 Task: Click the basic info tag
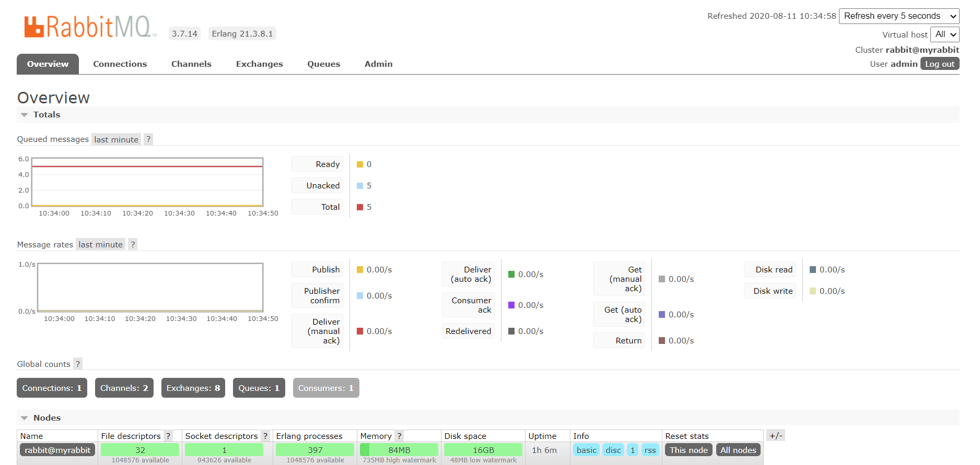tap(587, 450)
